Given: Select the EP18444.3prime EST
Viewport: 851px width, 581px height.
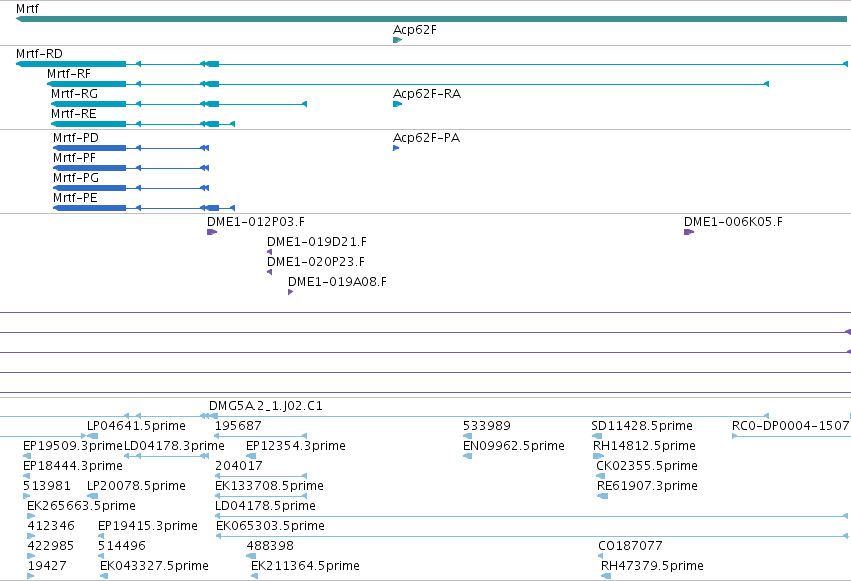Looking at the screenshot, I should (x=73, y=466).
